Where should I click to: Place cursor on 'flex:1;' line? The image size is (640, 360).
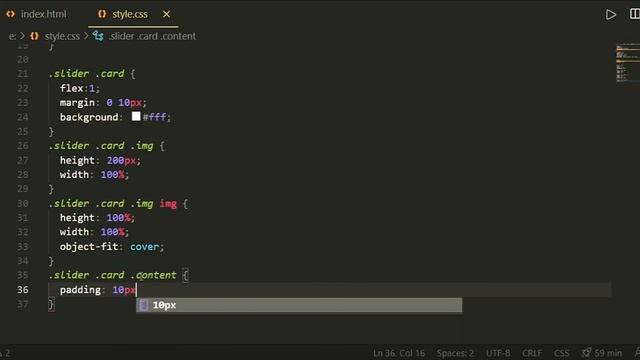(80, 88)
